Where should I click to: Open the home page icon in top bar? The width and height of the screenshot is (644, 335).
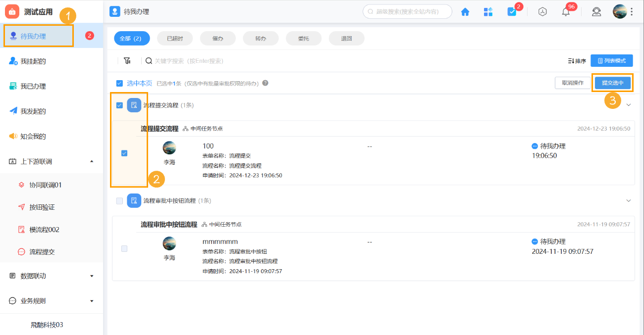(465, 11)
